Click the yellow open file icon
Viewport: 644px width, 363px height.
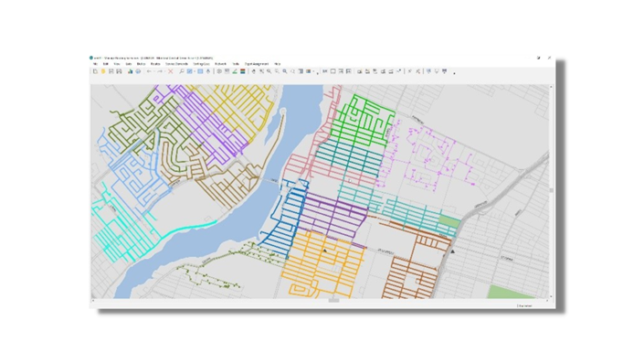103,71
